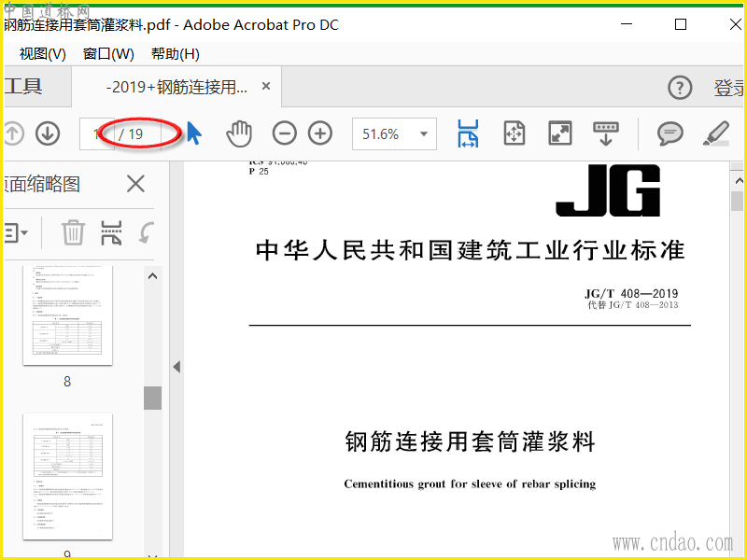Collapse the navigation pane triangle
The image size is (747, 560).
coord(176,367)
